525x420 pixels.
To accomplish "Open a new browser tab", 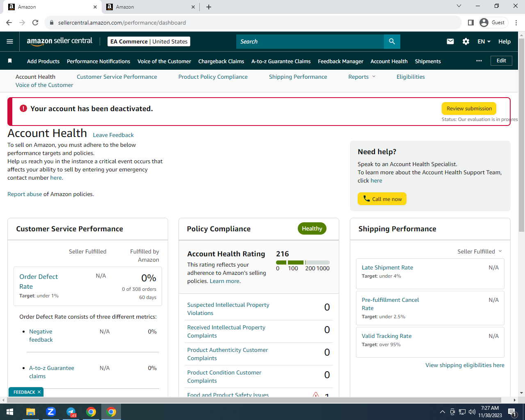I will tap(209, 7).
